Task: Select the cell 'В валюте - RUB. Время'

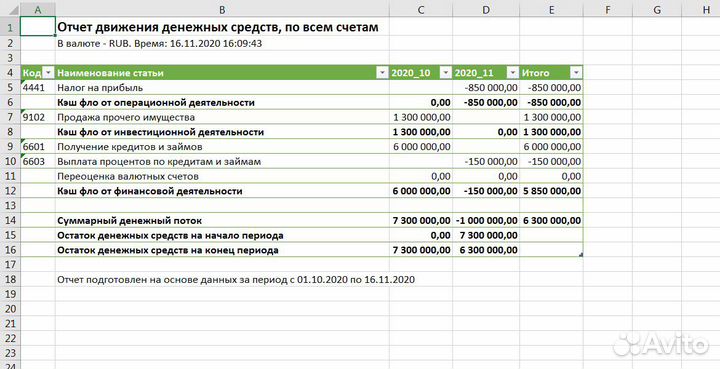Action: (222, 44)
